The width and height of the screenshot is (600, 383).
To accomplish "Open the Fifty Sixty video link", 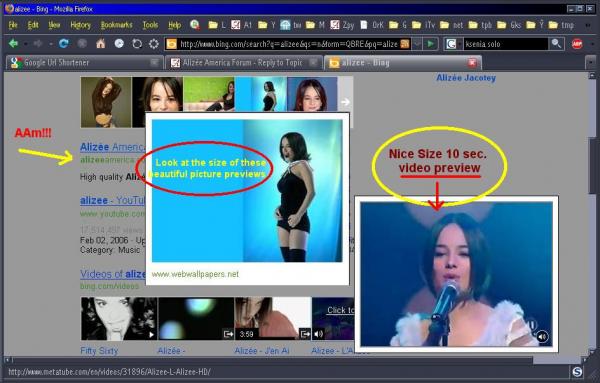I will click(99, 351).
